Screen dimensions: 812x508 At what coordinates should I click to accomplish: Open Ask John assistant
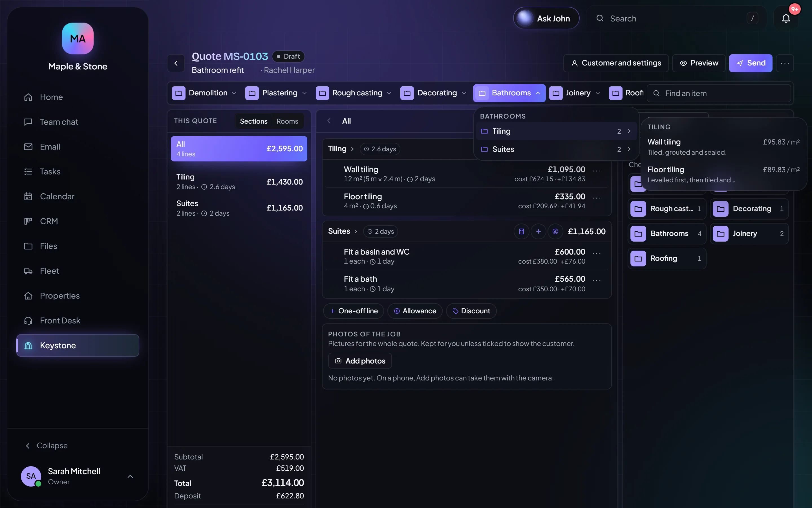pyautogui.click(x=546, y=18)
